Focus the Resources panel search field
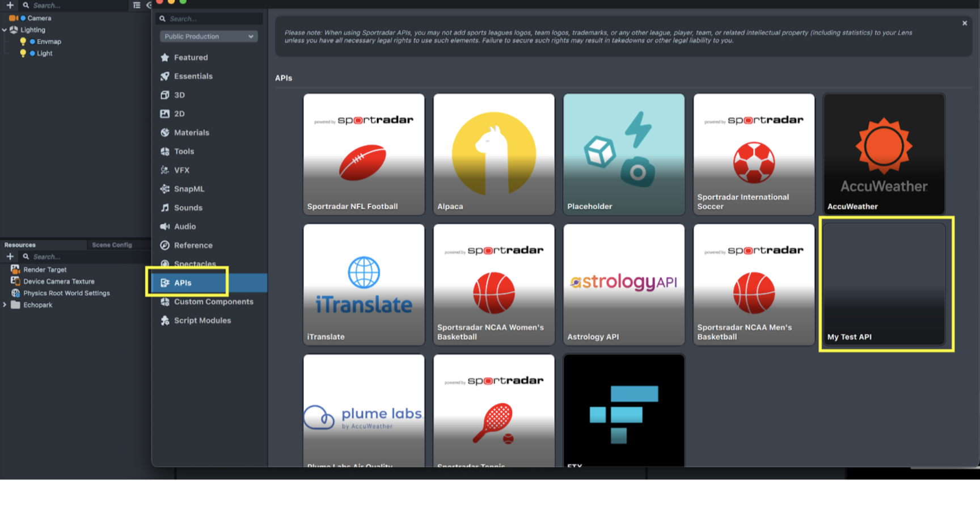 (x=85, y=256)
